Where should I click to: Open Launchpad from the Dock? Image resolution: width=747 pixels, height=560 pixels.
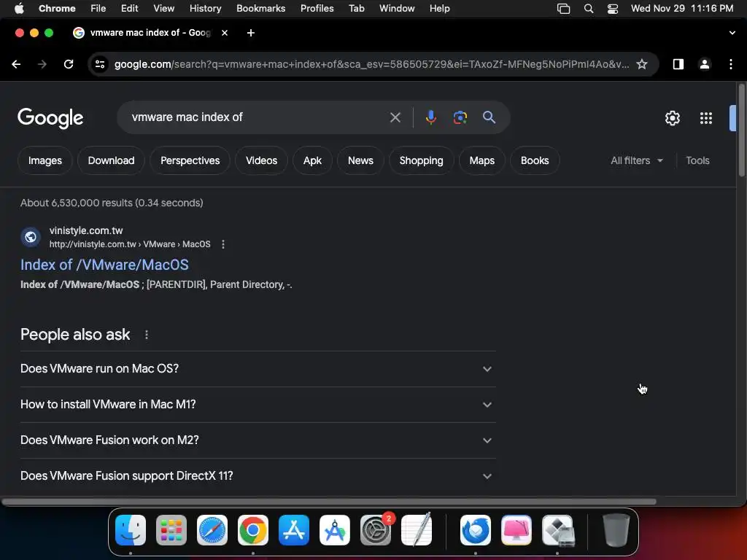click(x=171, y=530)
